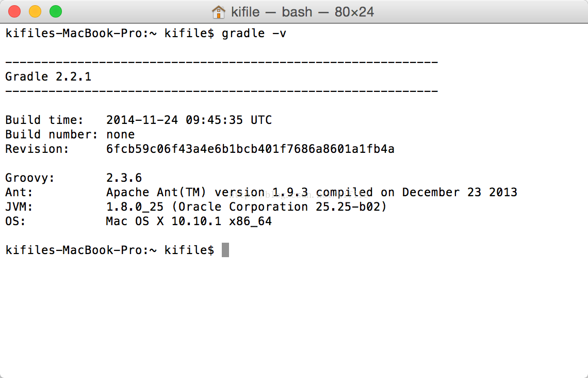Click on the revision hash string
The width and height of the screenshot is (588, 378).
click(250, 149)
